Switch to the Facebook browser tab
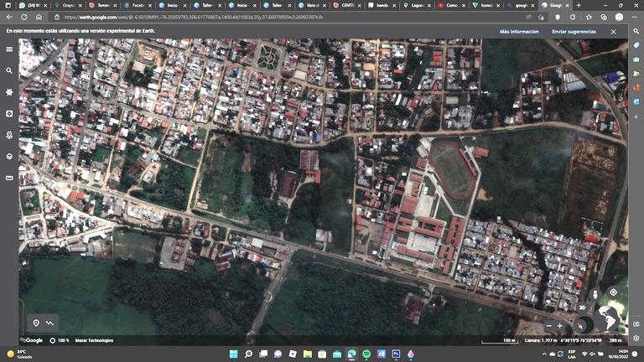Screen dimensions: 644x362 coord(135,5)
